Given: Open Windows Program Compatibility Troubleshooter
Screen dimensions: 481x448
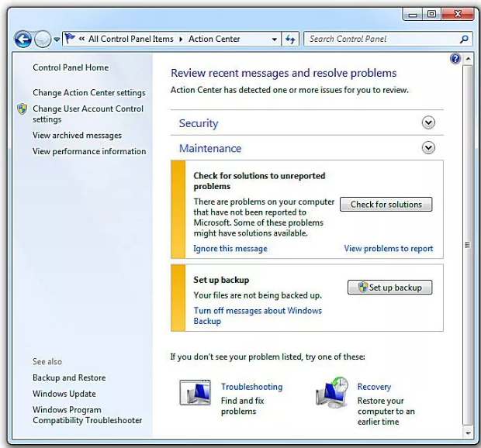Looking at the screenshot, I should [87, 415].
